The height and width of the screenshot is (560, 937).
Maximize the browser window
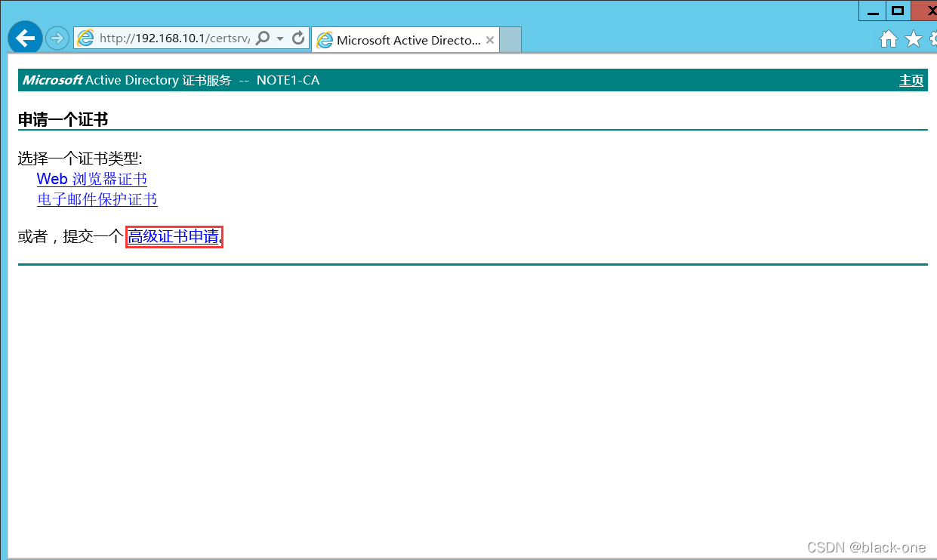[x=898, y=11]
